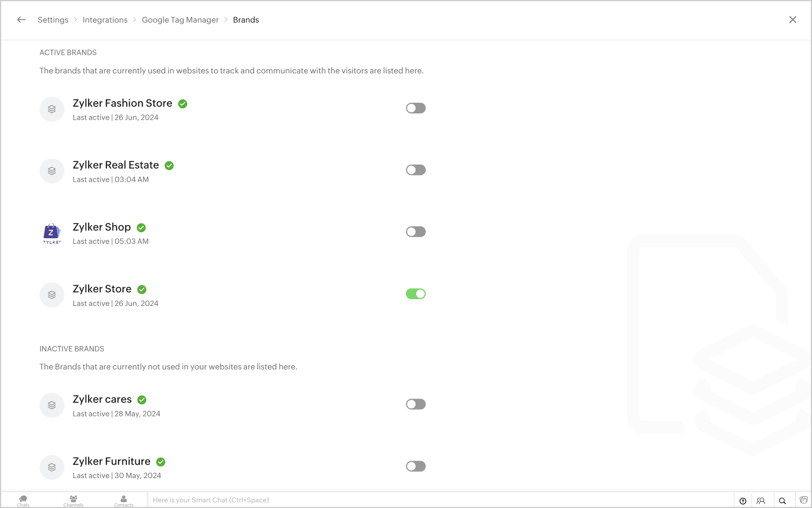Open Chats in the bottom bar
The image size is (812, 508).
coord(23,501)
